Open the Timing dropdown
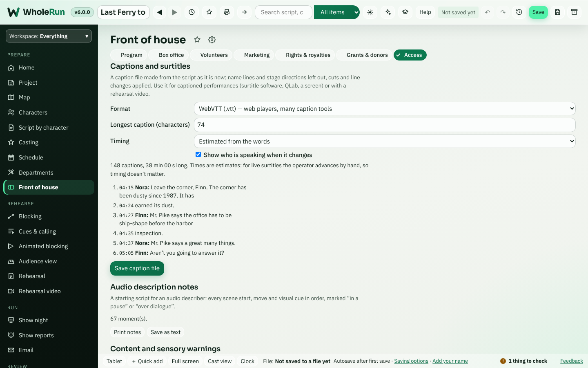588x368 pixels. pos(385,141)
